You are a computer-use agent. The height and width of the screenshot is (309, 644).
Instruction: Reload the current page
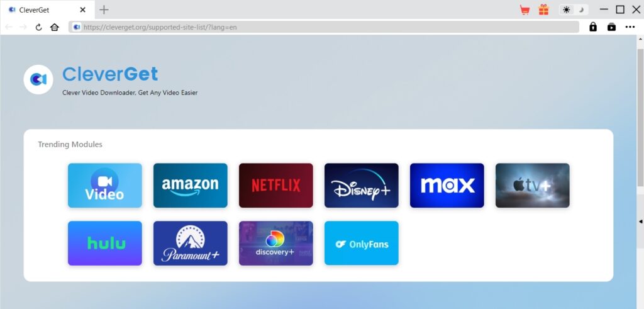coord(38,27)
